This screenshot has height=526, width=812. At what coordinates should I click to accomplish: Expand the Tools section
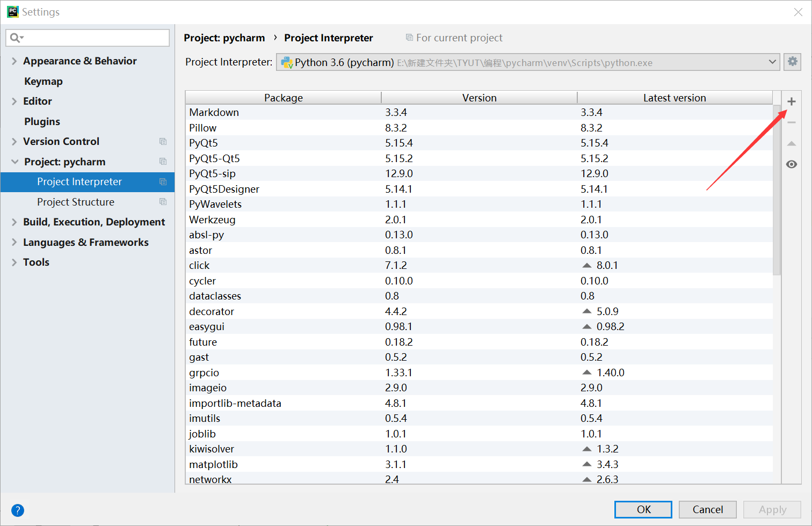point(14,262)
